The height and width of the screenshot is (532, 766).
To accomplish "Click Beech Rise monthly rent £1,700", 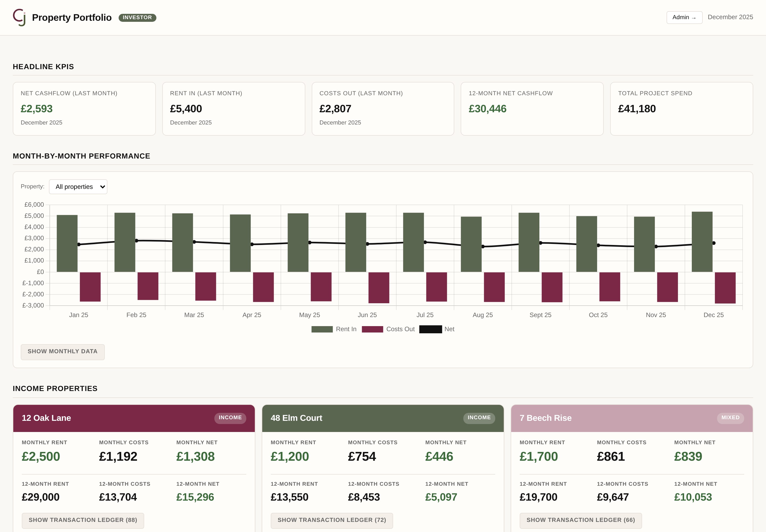I will (539, 457).
